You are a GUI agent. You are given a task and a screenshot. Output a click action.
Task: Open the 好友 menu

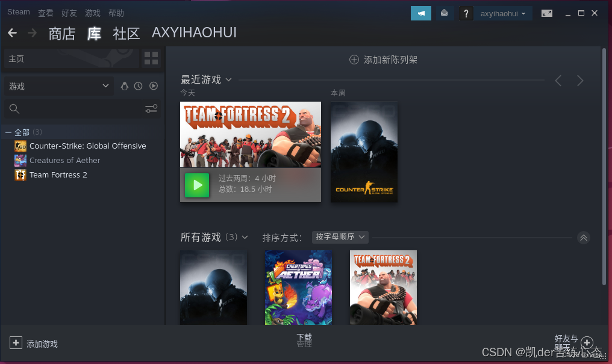69,13
